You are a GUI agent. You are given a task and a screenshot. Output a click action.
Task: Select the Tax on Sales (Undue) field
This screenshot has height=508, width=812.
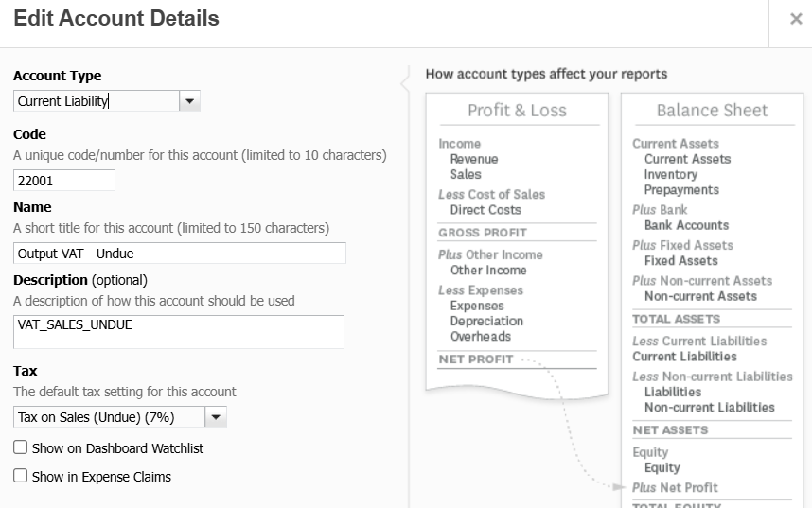pyautogui.click(x=109, y=417)
